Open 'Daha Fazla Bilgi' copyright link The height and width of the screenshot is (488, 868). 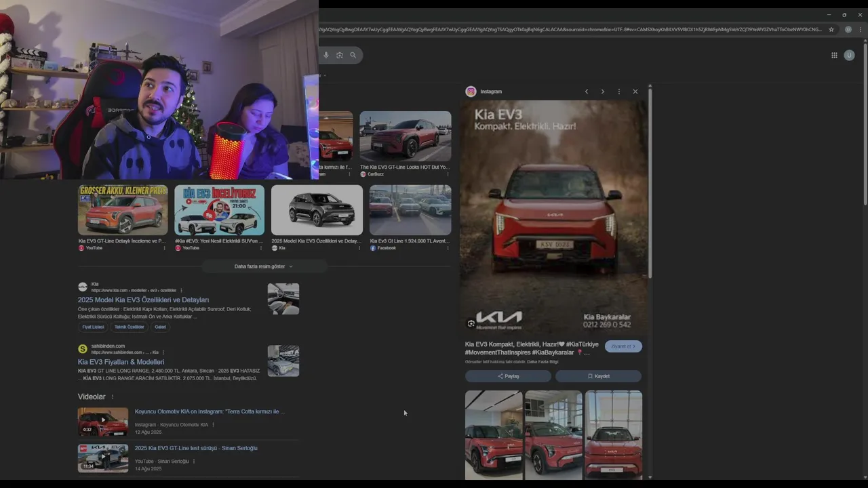click(x=542, y=362)
